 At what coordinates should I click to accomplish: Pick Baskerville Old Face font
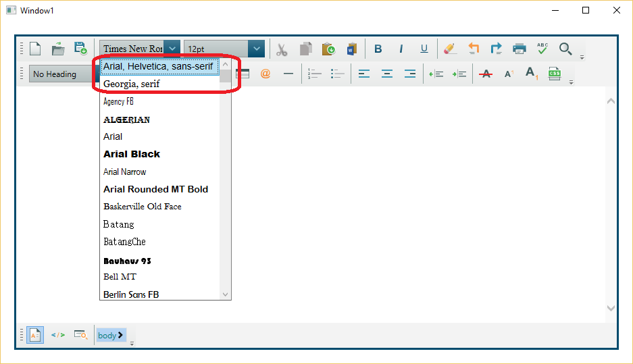143,207
